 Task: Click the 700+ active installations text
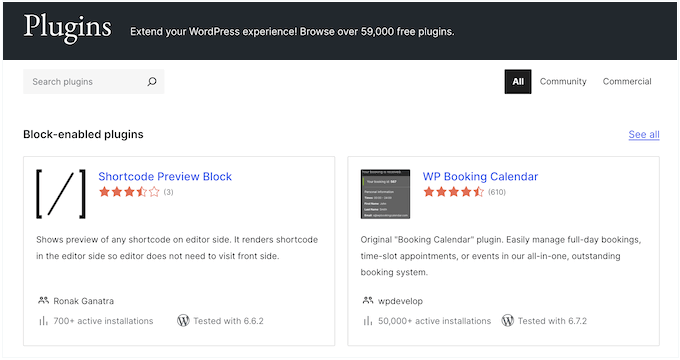click(103, 321)
